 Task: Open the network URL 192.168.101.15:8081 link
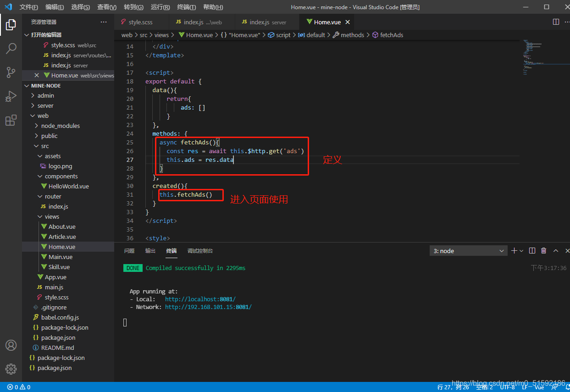tap(208, 307)
